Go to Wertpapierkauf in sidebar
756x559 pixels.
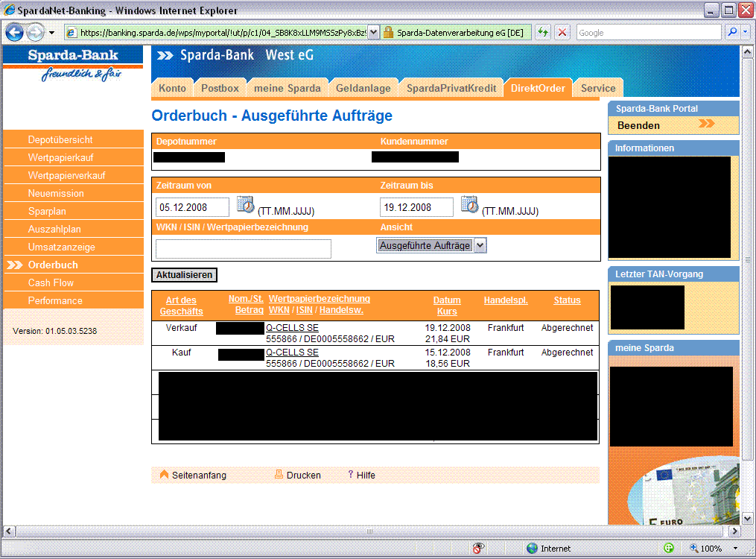click(73, 157)
